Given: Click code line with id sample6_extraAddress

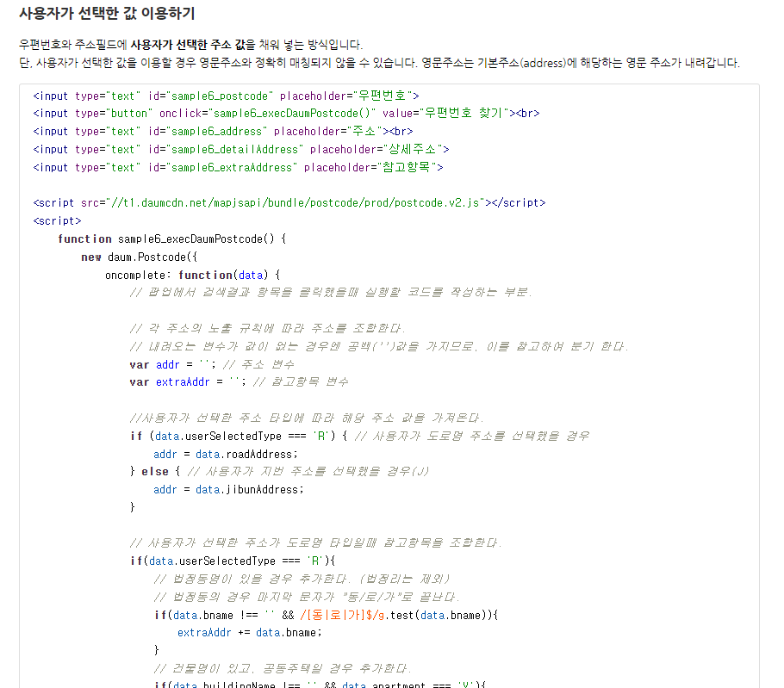Looking at the screenshot, I should coord(238,167).
